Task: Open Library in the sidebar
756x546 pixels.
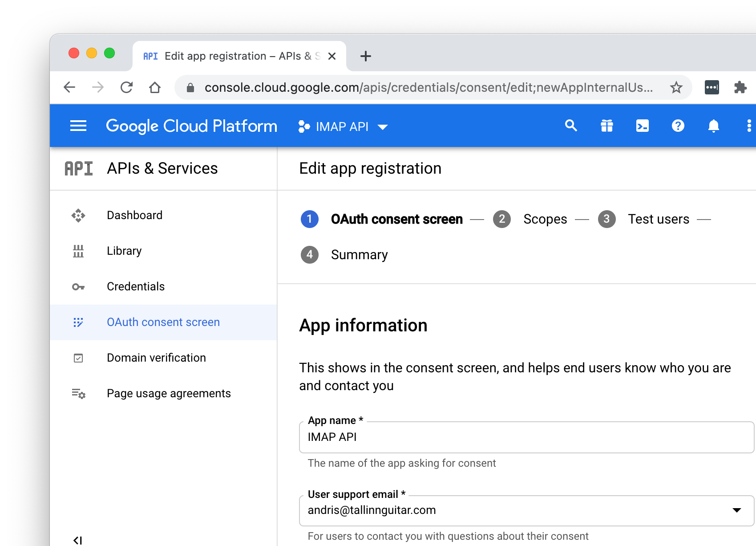Action: coord(163,251)
